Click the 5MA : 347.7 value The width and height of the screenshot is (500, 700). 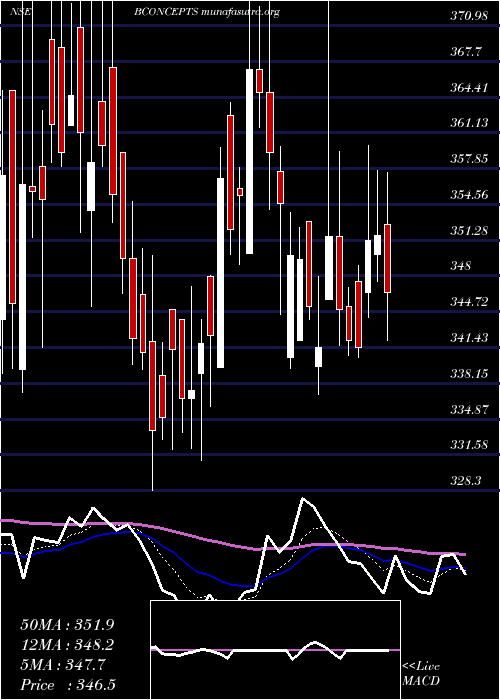pyautogui.click(x=63, y=665)
